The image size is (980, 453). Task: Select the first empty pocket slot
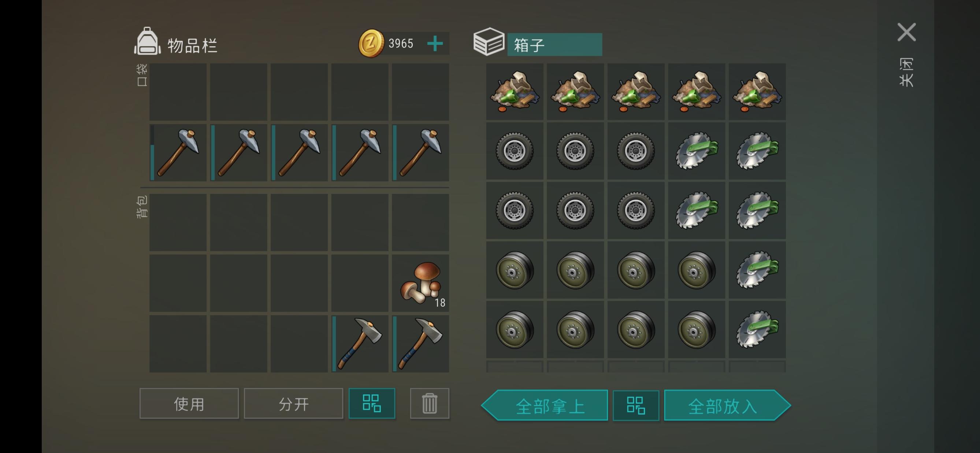tap(178, 92)
